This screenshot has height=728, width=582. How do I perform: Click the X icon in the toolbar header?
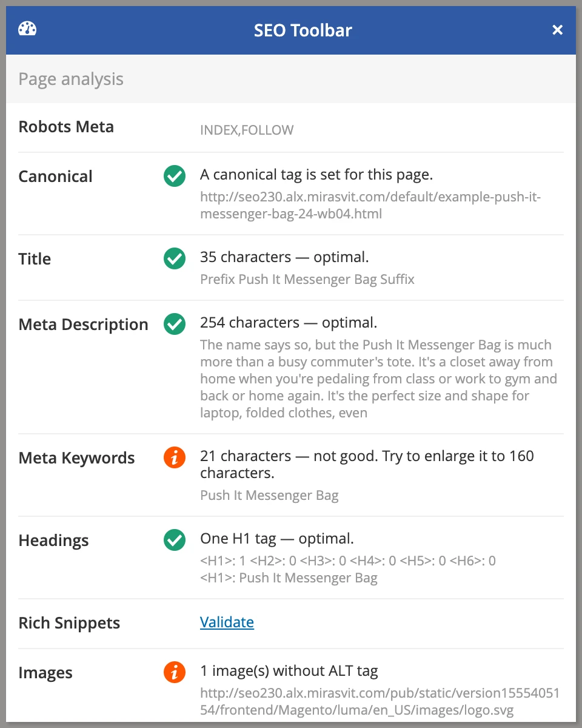557,29
